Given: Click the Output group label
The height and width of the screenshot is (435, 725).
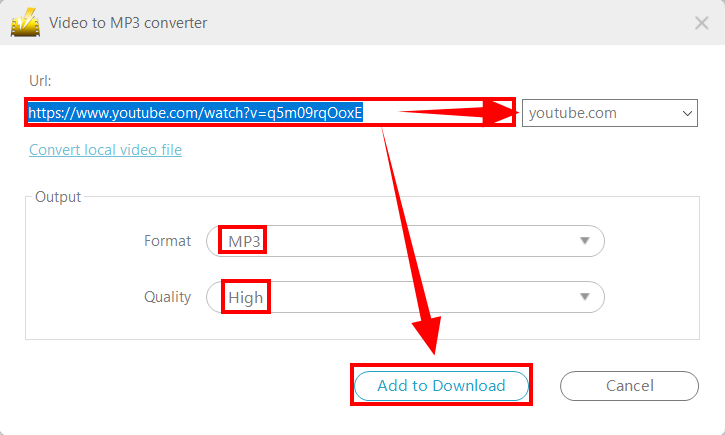Looking at the screenshot, I should (x=58, y=197).
